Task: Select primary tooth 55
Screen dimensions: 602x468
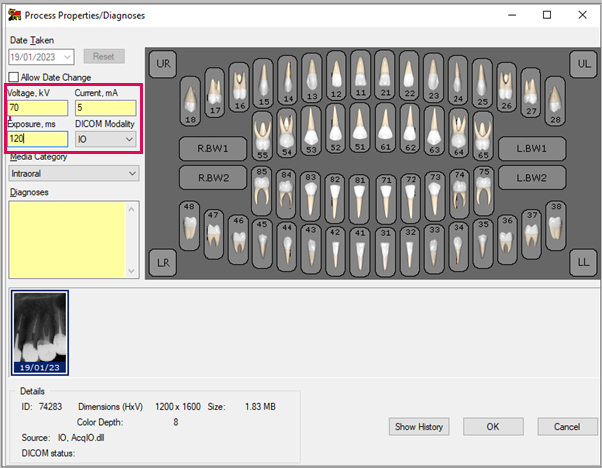Action: tap(263, 136)
